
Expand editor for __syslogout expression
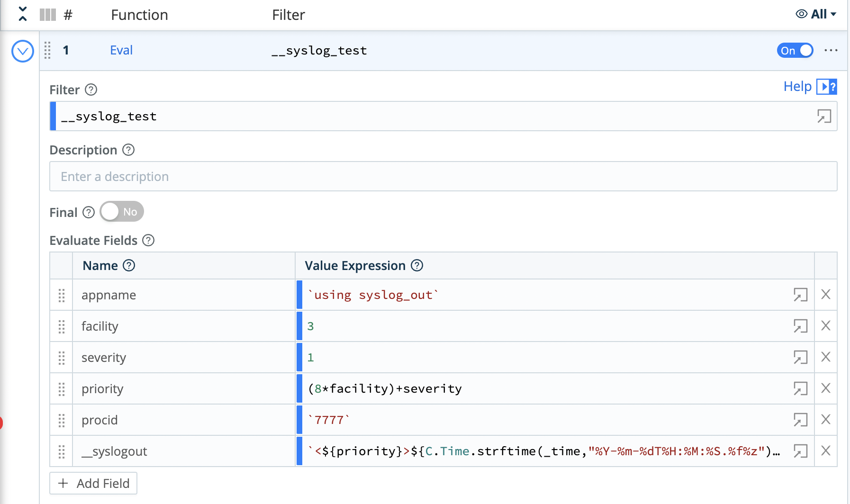(x=801, y=451)
